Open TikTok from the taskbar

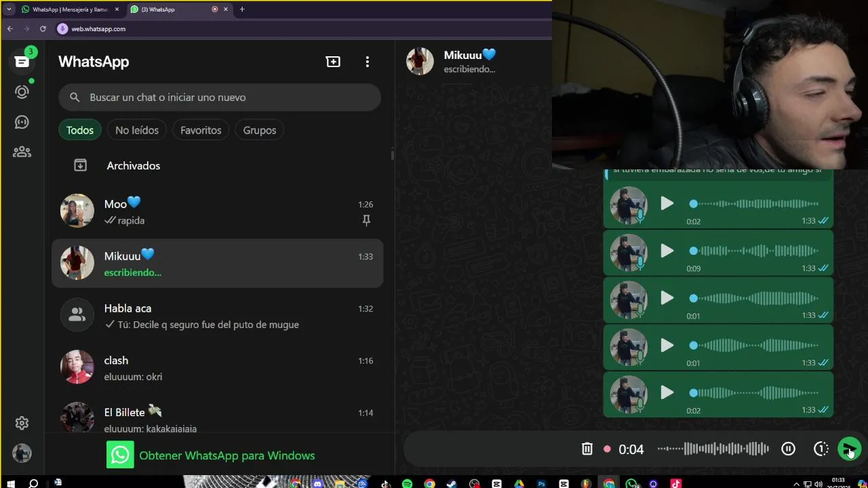click(675, 483)
